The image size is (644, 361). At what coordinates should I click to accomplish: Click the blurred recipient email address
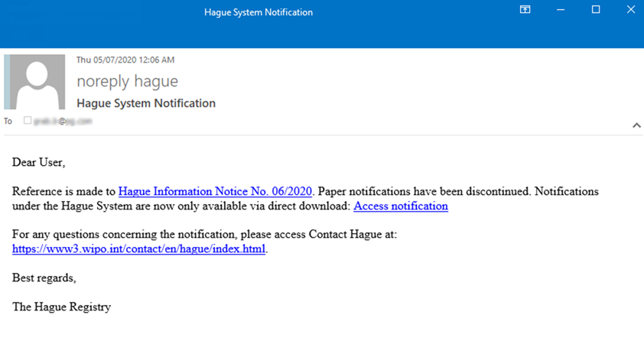tap(63, 121)
